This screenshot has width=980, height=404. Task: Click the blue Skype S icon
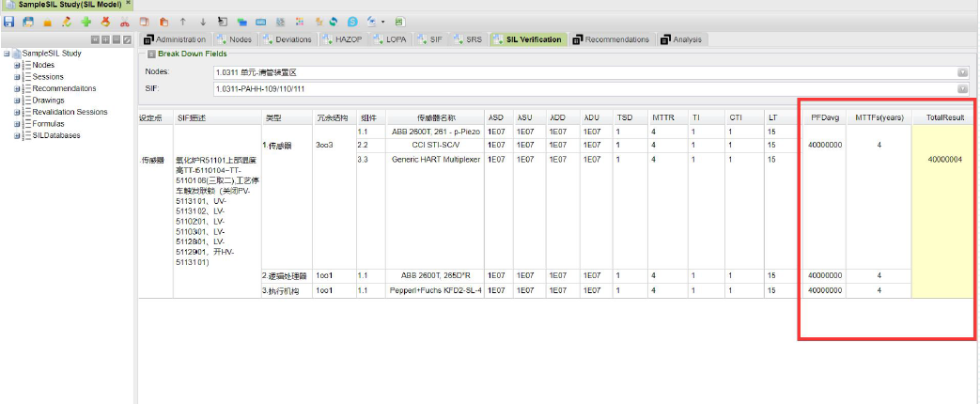[351, 21]
